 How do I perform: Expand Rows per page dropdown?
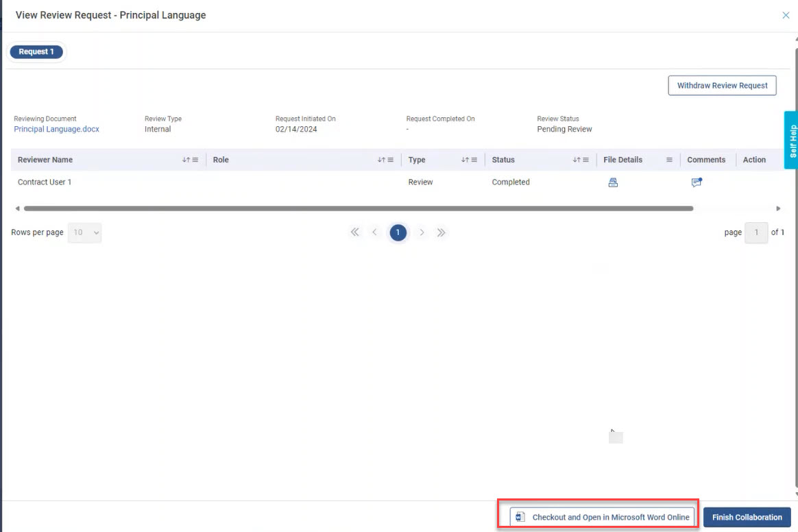[85, 232]
